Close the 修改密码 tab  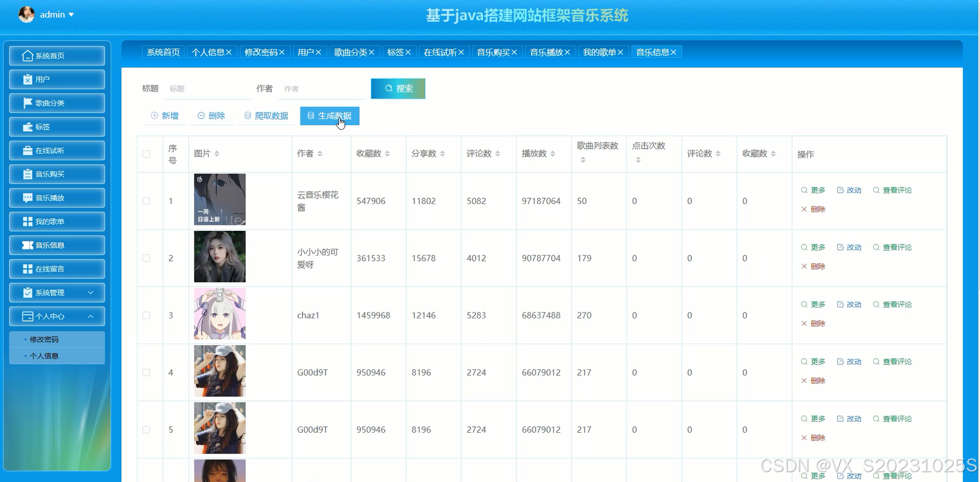(282, 52)
